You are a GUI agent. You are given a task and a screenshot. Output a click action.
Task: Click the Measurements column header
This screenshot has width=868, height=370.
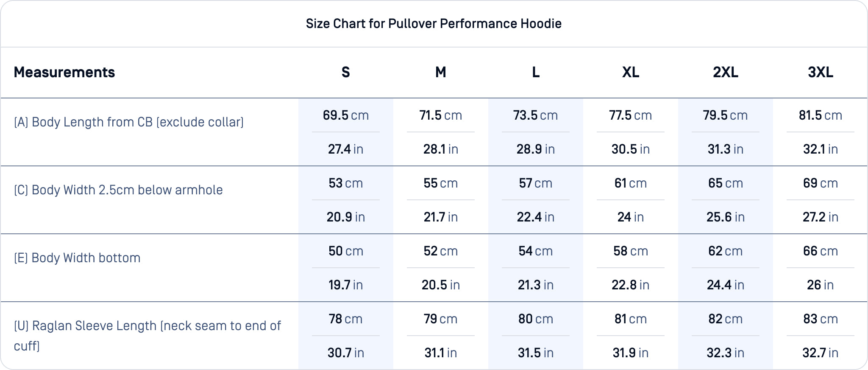tap(64, 72)
